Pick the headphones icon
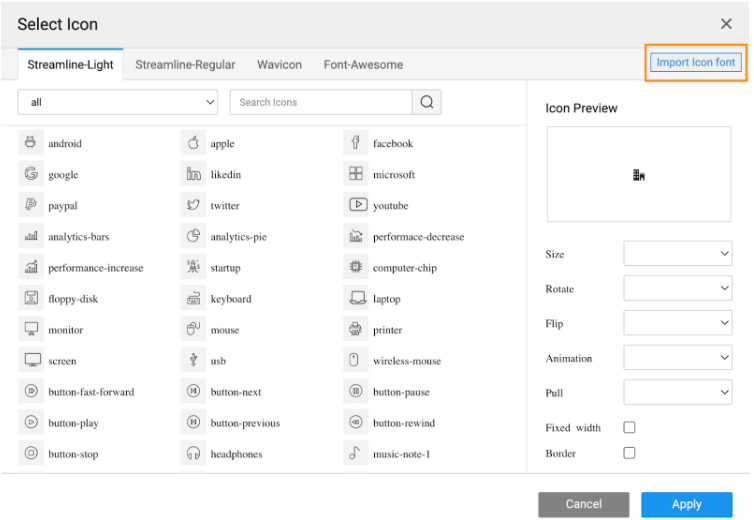Screen dimensions: 754x520 pos(193,453)
